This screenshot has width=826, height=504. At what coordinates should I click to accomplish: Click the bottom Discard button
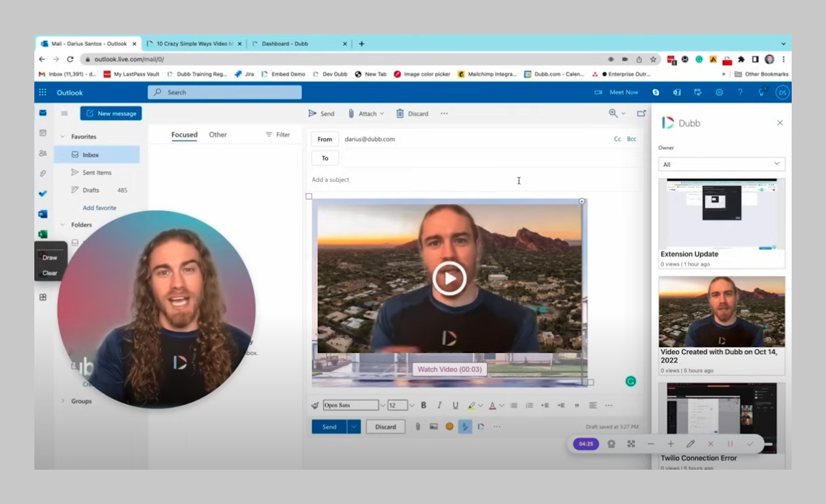[385, 426]
